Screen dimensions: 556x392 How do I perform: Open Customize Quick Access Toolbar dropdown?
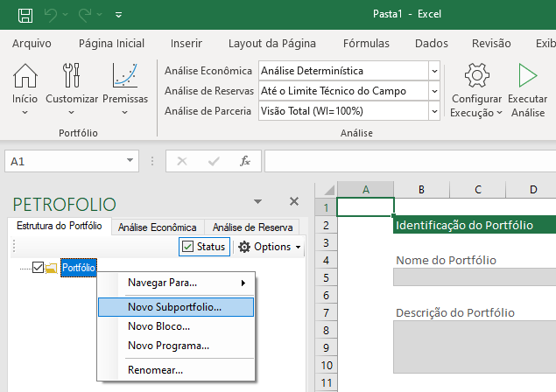click(x=119, y=15)
